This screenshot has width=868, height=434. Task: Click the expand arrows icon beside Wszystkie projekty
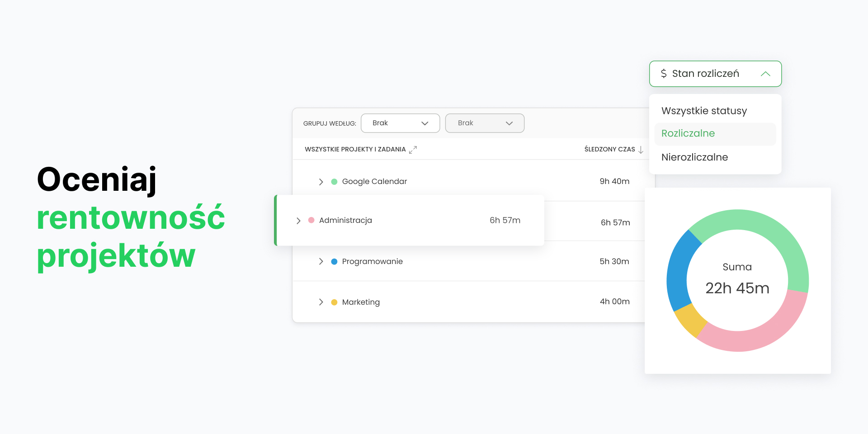tap(413, 150)
